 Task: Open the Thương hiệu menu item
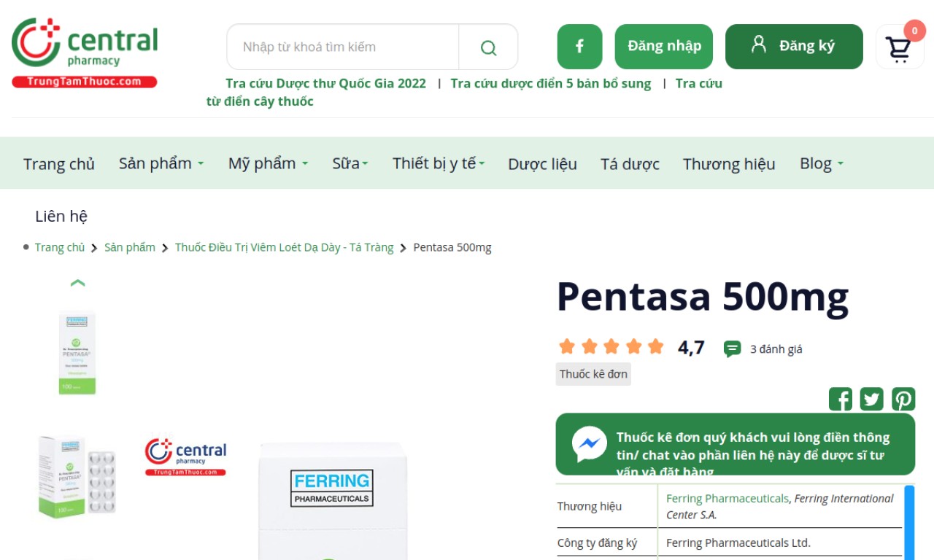729,164
